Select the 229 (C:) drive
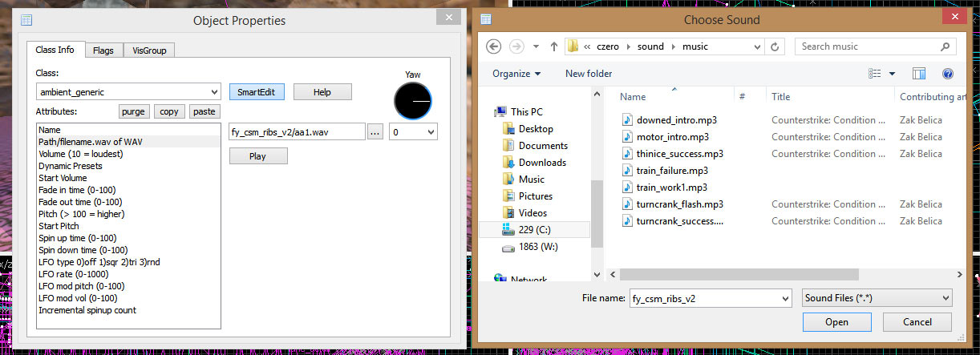 tap(534, 229)
